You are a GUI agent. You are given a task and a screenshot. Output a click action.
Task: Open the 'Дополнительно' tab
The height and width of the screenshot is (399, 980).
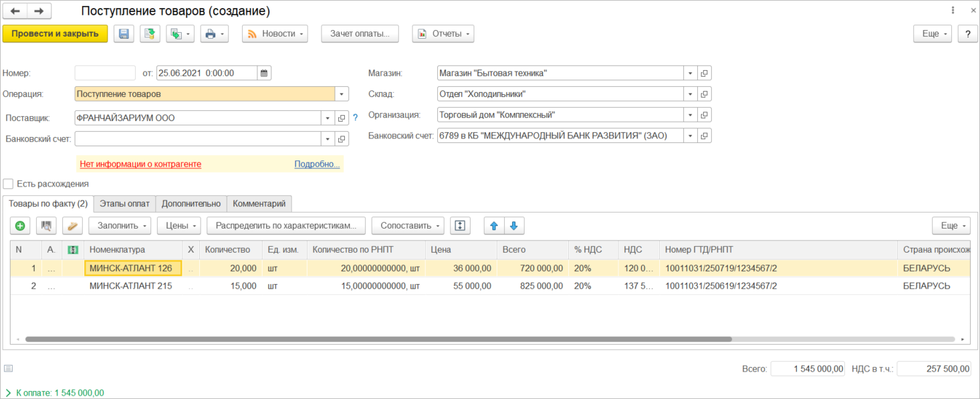click(x=191, y=204)
